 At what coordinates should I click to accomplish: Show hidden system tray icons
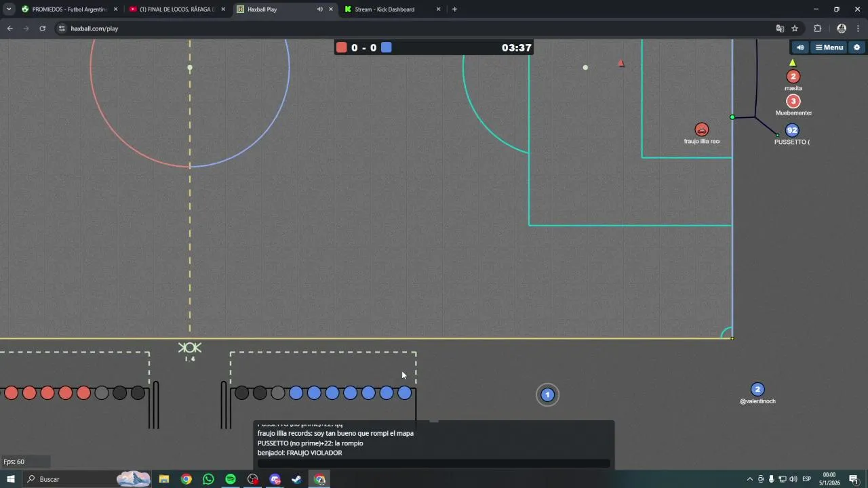(x=749, y=479)
